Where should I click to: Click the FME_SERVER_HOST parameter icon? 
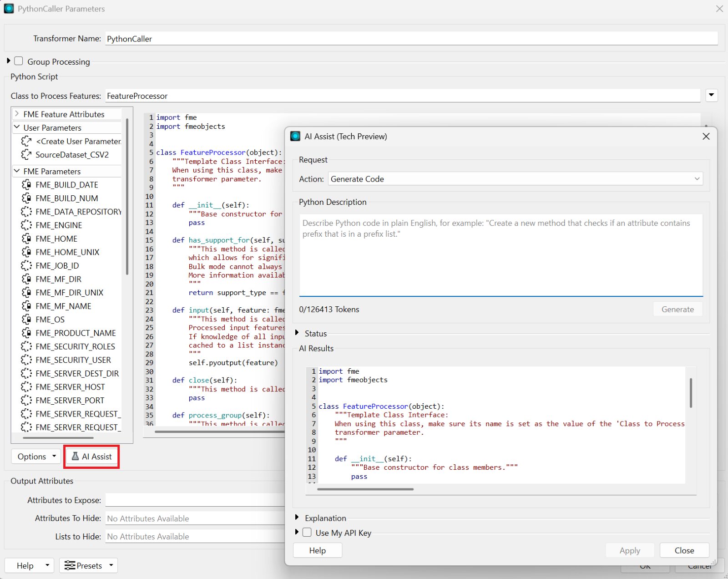click(26, 387)
